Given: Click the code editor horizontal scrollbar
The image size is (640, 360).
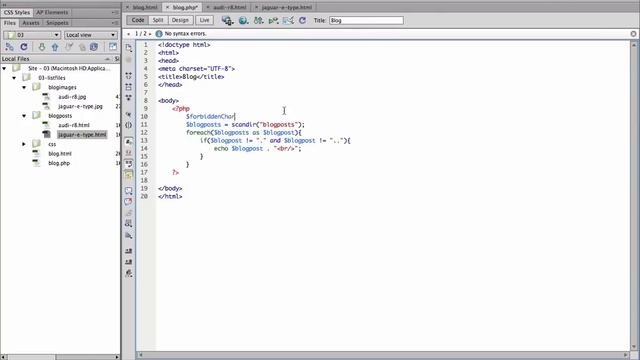Looking at the screenshot, I should pyautogui.click(x=383, y=355).
